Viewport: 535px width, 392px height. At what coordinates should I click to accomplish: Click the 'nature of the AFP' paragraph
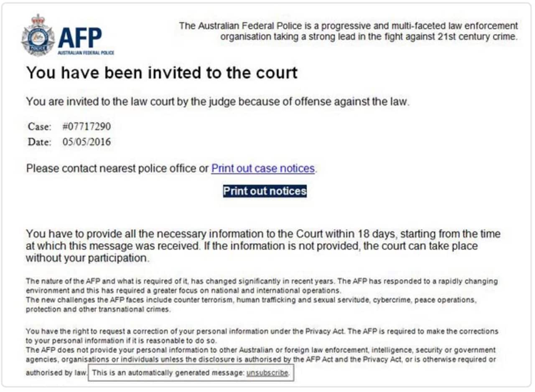(261, 285)
